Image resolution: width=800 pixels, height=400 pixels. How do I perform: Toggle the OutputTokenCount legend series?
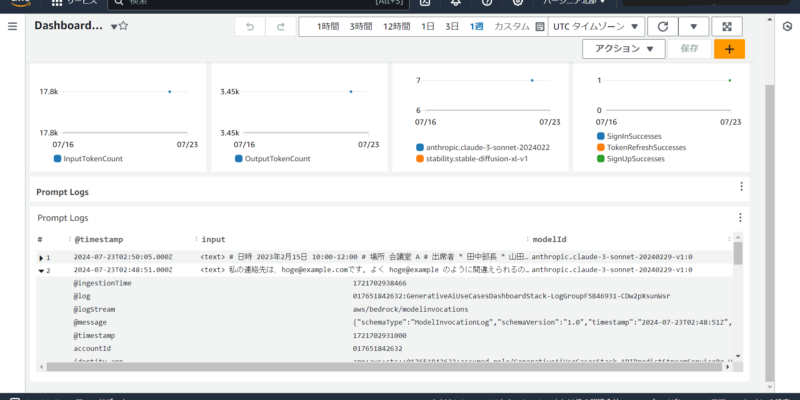(x=267, y=158)
